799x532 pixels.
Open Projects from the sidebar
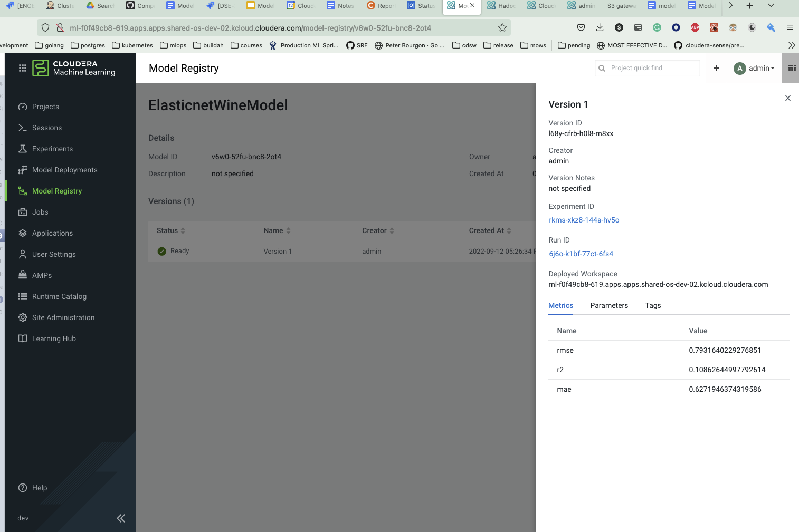coord(45,107)
